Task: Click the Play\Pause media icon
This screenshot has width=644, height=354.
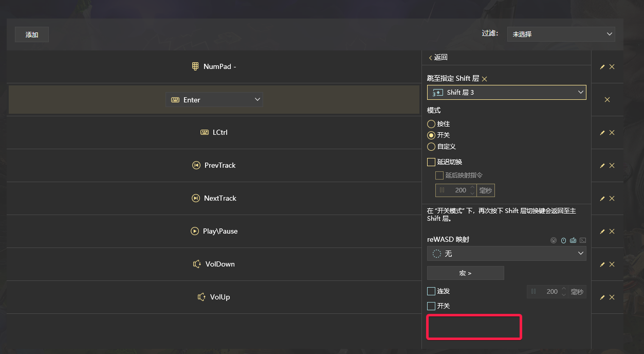Action: (x=194, y=231)
